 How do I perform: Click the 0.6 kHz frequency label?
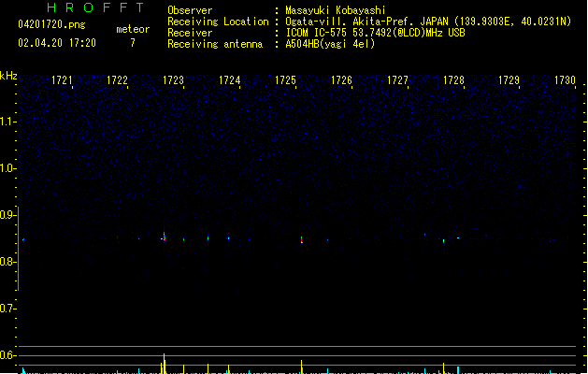coord(7,355)
